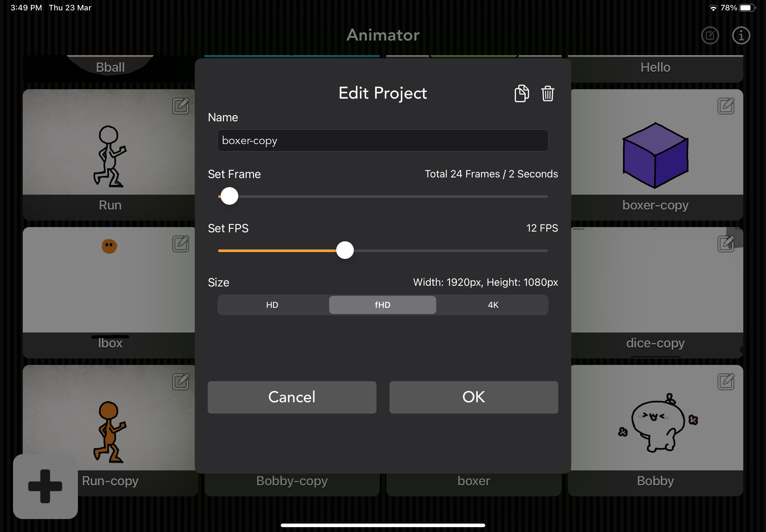
Task: Open the info icon in the header
Action: (x=741, y=35)
